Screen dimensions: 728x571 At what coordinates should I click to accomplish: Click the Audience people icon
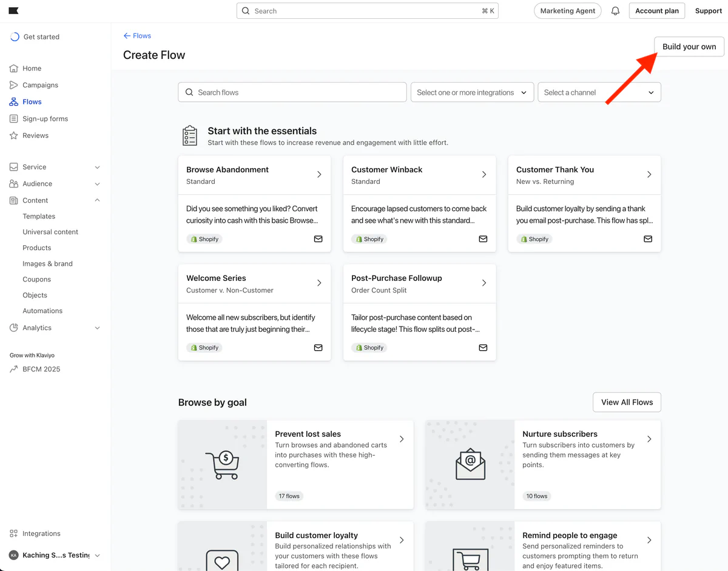pos(14,184)
